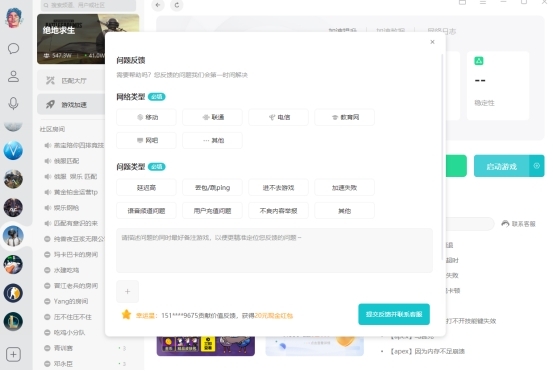This screenshot has width=553, height=371.
Task: Open the purple promo banner below dialog
Action: click(x=206, y=346)
